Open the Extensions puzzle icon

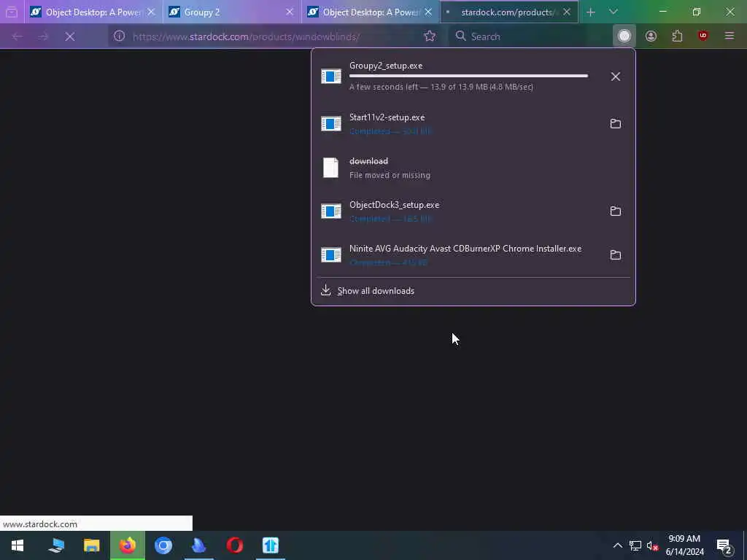coord(677,36)
